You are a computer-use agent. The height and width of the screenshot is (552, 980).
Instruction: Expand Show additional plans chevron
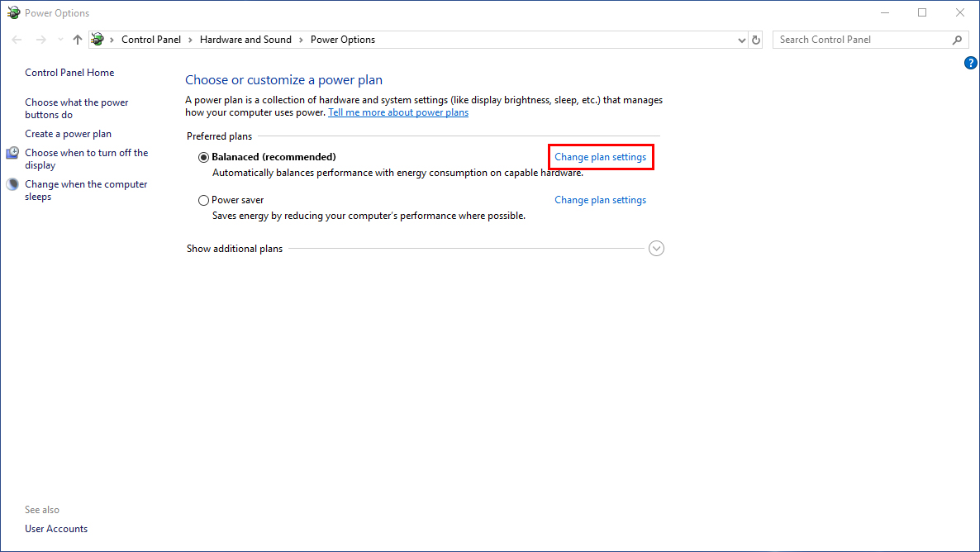click(x=656, y=249)
